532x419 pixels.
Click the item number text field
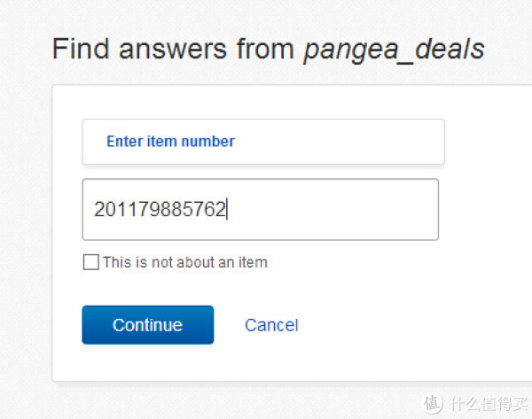(260, 209)
